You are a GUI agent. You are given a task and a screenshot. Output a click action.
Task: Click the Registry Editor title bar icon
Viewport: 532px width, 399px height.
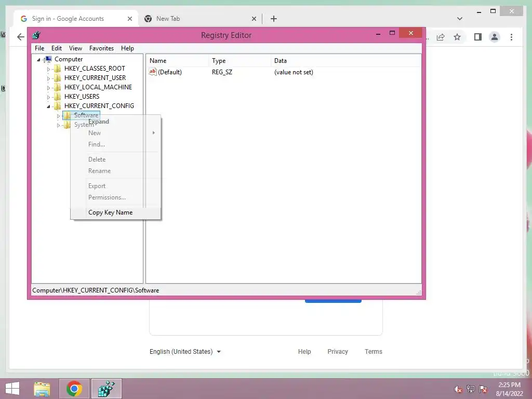pos(36,35)
